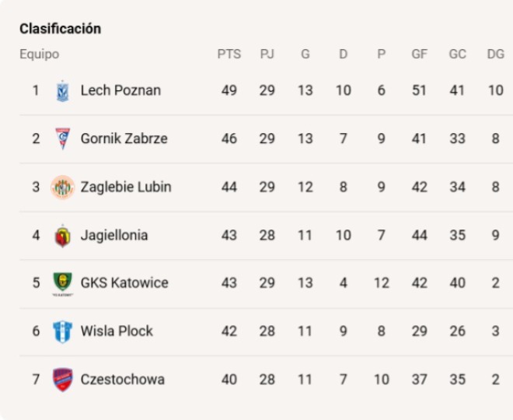Click the PTS column header
Viewport: 513px width, 420px height.
tap(229, 54)
